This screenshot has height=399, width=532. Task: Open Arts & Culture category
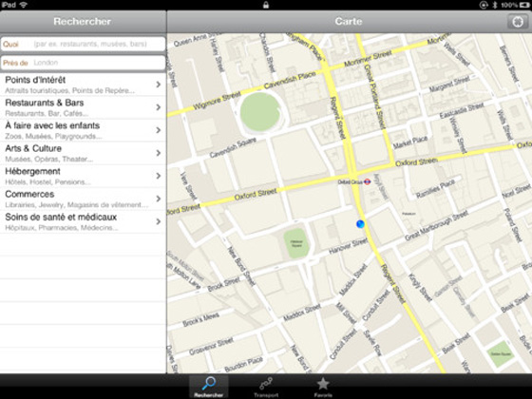(84, 153)
